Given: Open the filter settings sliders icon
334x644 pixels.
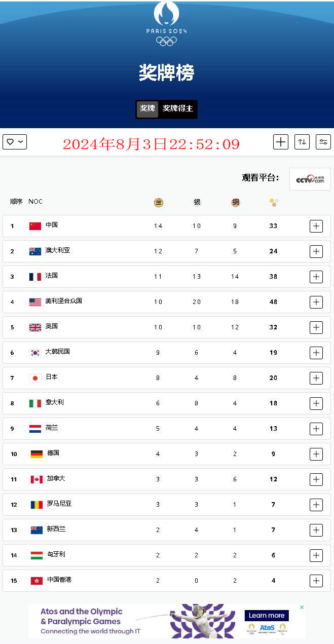Looking at the screenshot, I should [323, 142].
